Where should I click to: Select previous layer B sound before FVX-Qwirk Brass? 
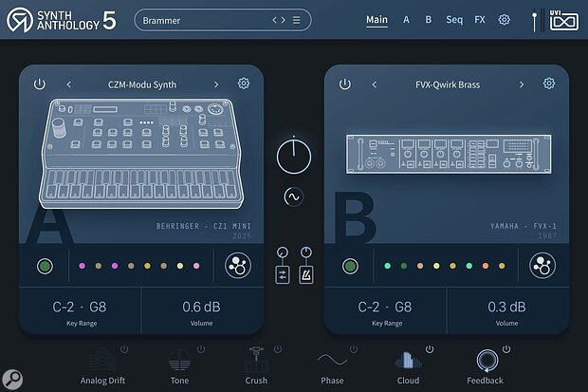374,84
